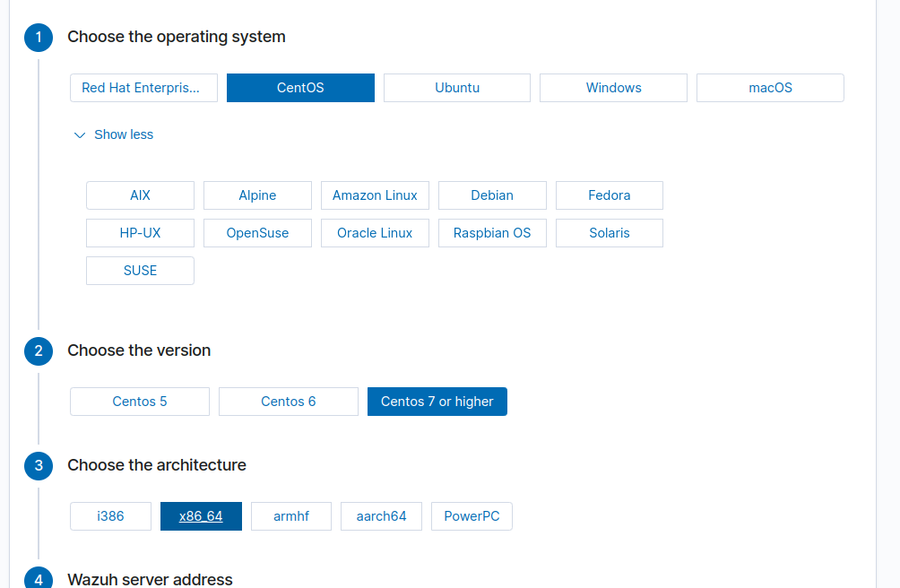Choose Solaris operating system

click(610, 233)
